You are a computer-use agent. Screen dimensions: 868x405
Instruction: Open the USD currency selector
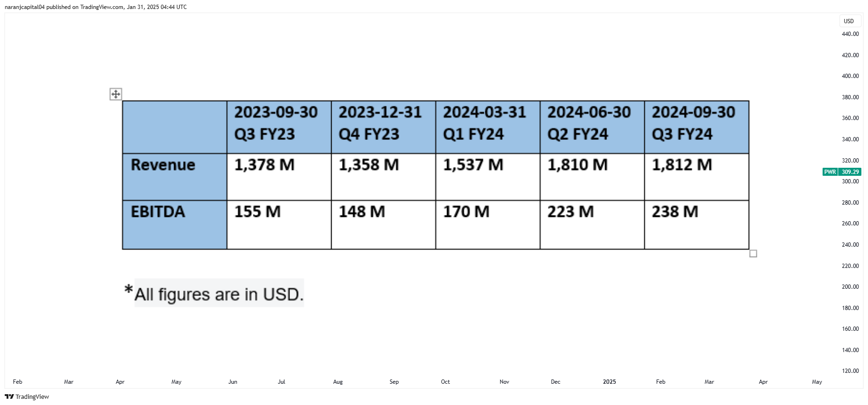849,21
